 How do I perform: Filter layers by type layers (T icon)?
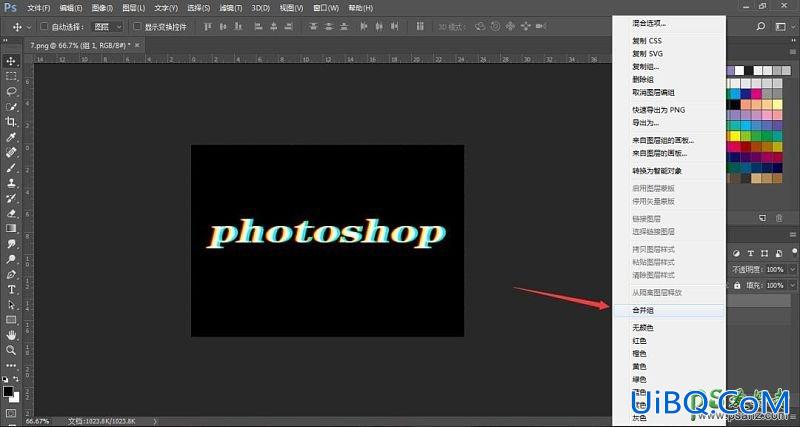[751, 253]
